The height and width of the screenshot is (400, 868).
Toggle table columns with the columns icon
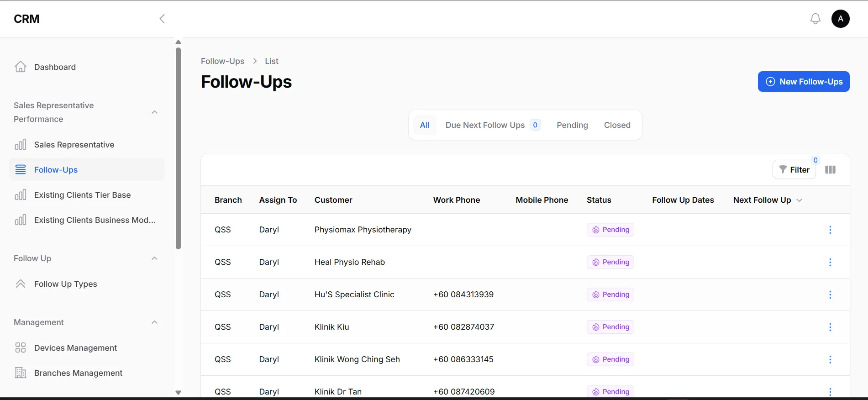pos(831,170)
